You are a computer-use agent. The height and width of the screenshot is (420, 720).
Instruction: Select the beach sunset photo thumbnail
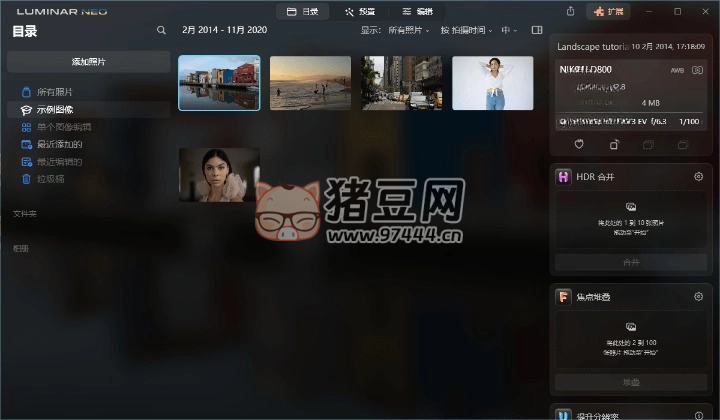click(310, 83)
